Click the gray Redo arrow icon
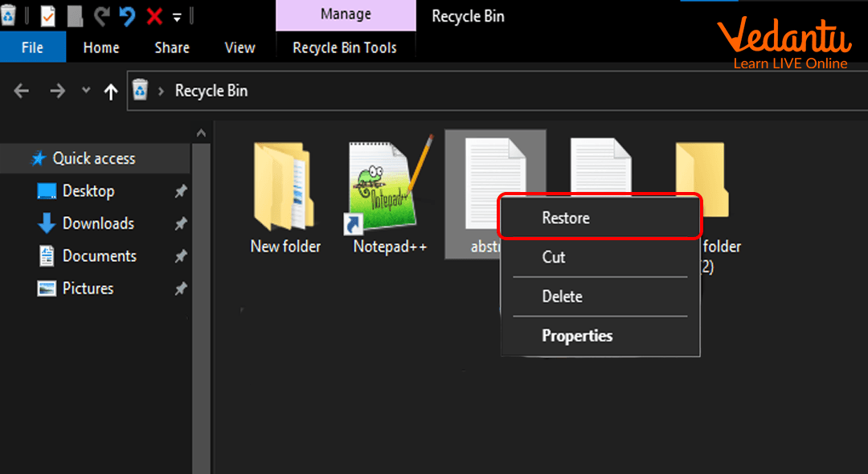 tap(100, 15)
